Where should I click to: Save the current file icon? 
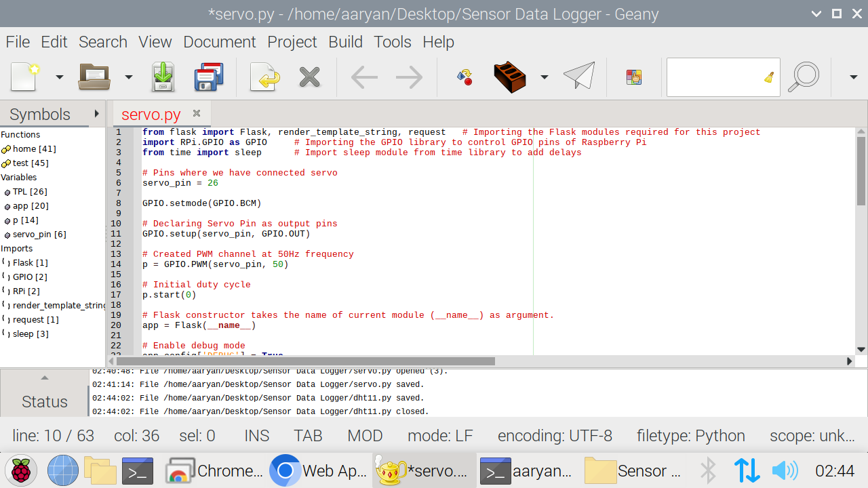tap(163, 77)
